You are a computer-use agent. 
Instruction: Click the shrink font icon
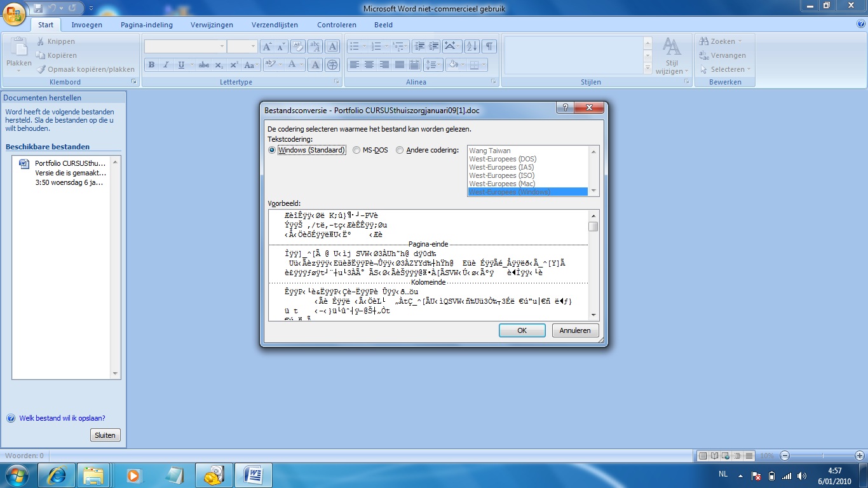point(281,46)
